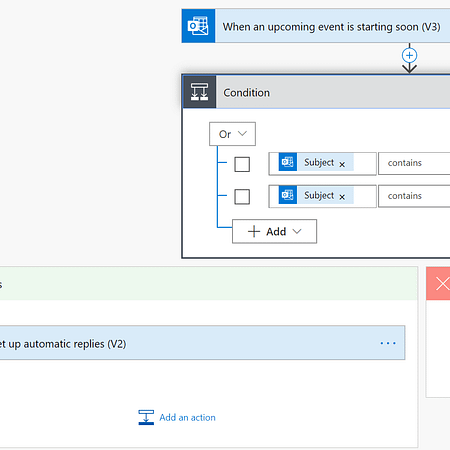This screenshot has width=450, height=450.
Task: Tick the checkbox for the second Subject row
Action: (x=242, y=197)
